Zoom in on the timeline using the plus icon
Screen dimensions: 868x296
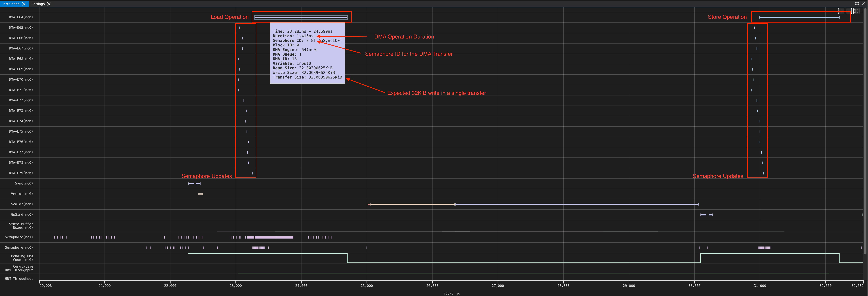[x=841, y=11]
